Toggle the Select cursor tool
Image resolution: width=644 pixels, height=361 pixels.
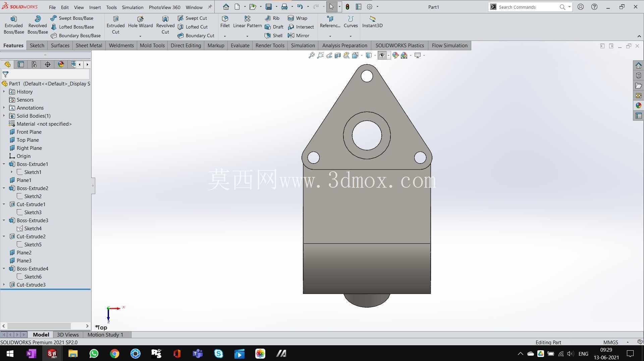click(x=331, y=7)
